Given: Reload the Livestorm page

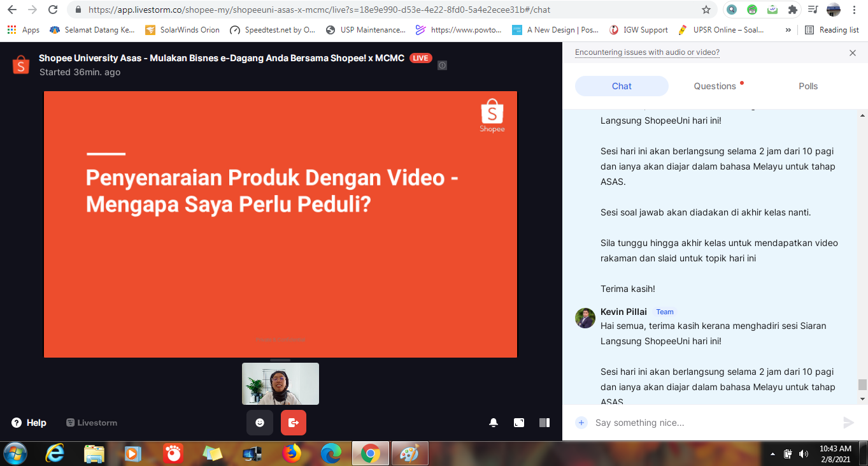Looking at the screenshot, I should [x=53, y=10].
